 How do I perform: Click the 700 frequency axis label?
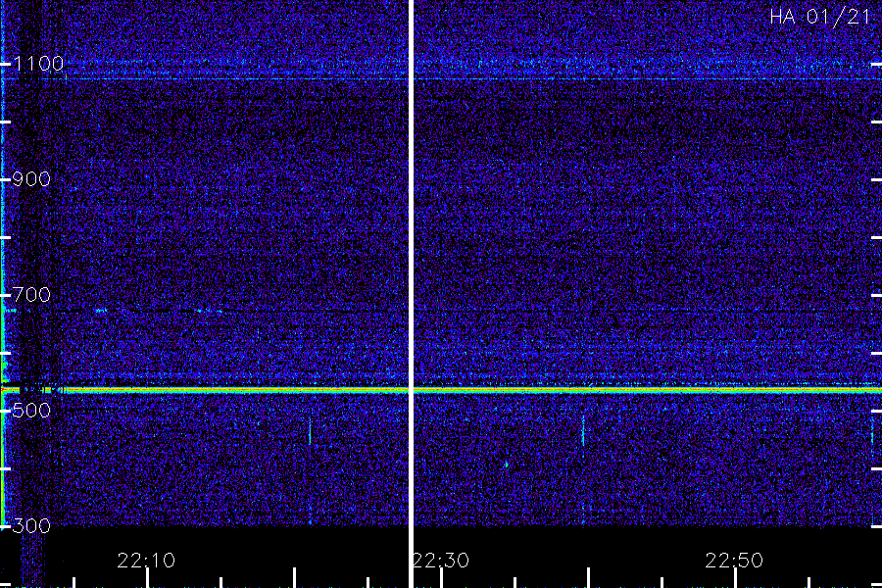click(x=31, y=295)
